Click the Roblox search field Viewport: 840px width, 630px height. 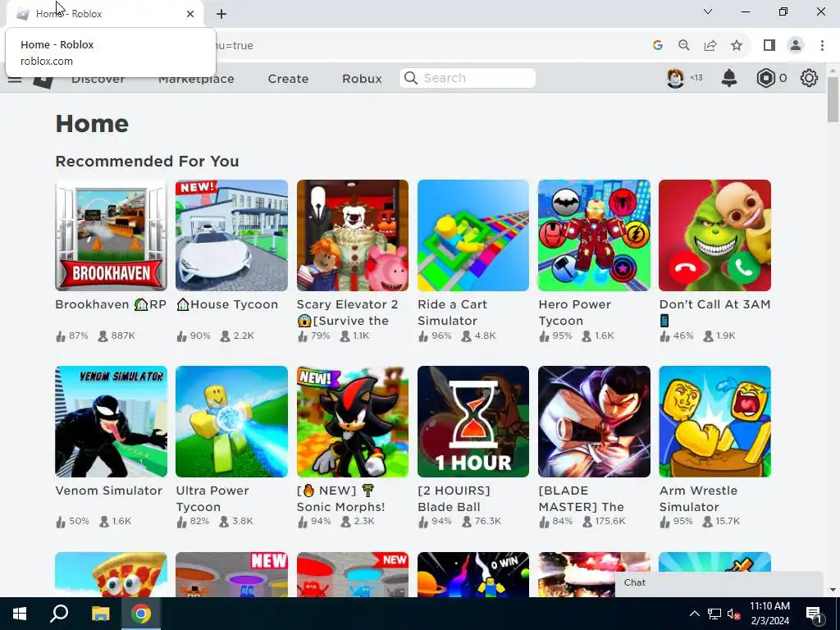click(x=467, y=78)
